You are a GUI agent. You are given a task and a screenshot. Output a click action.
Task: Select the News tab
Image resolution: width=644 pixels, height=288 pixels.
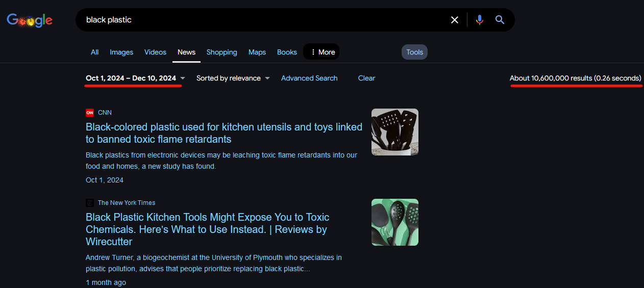186,52
